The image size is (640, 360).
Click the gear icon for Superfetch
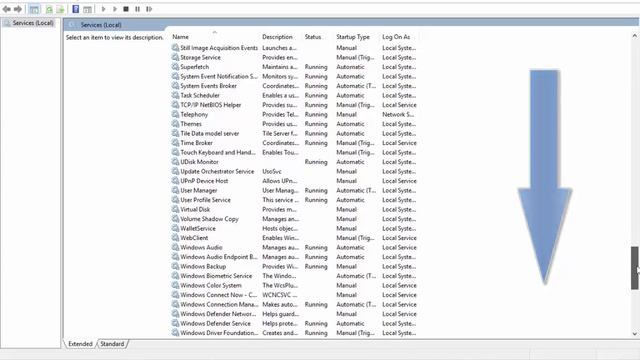coord(175,67)
